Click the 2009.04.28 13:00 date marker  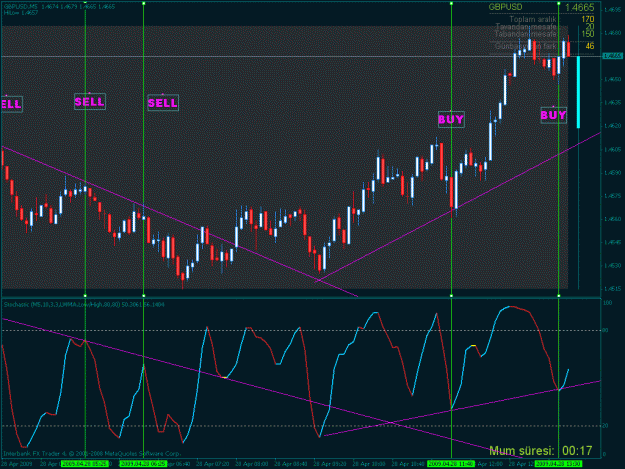(x=558, y=464)
